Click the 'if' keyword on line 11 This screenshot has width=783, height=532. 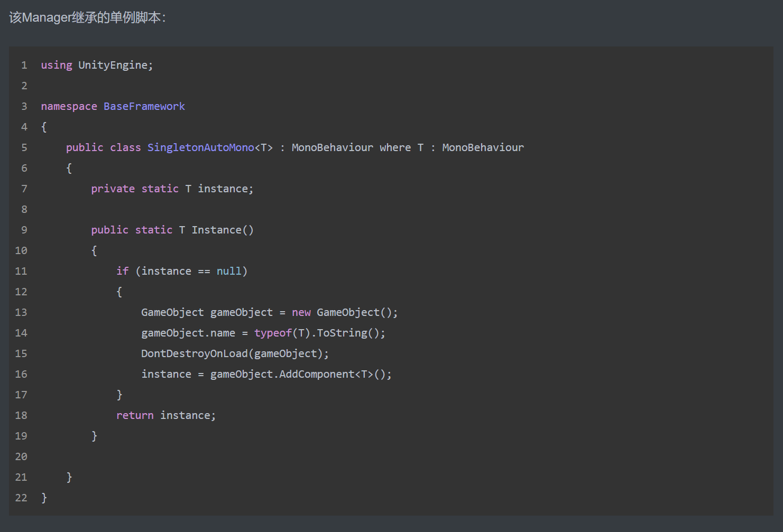pyautogui.click(x=122, y=271)
